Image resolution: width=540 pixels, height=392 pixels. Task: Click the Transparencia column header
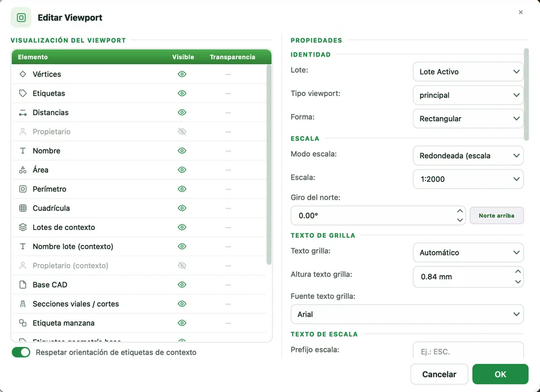232,57
